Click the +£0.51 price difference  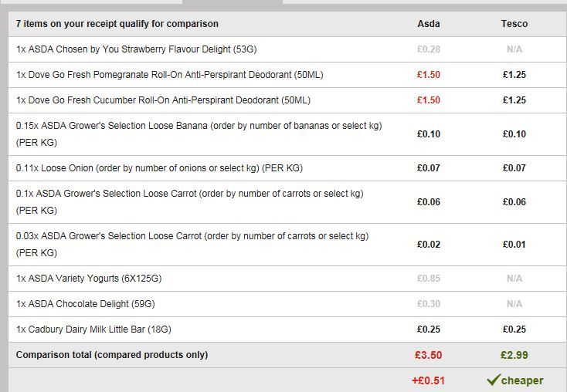click(429, 380)
